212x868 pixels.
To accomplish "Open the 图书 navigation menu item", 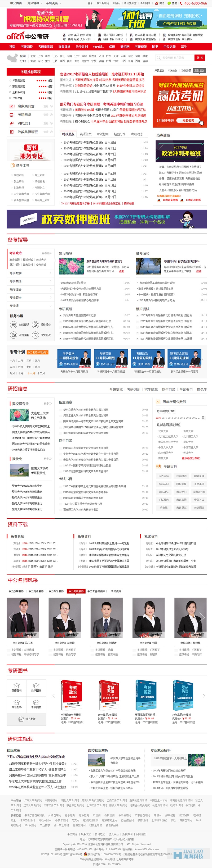I will point(155,47).
